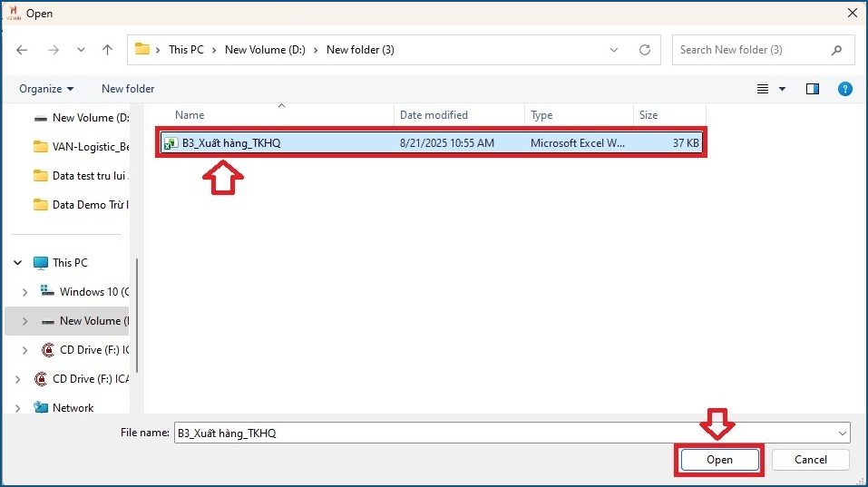Expand the Windows 10 (C:) drive node
The height and width of the screenshot is (487, 868).
(x=24, y=292)
